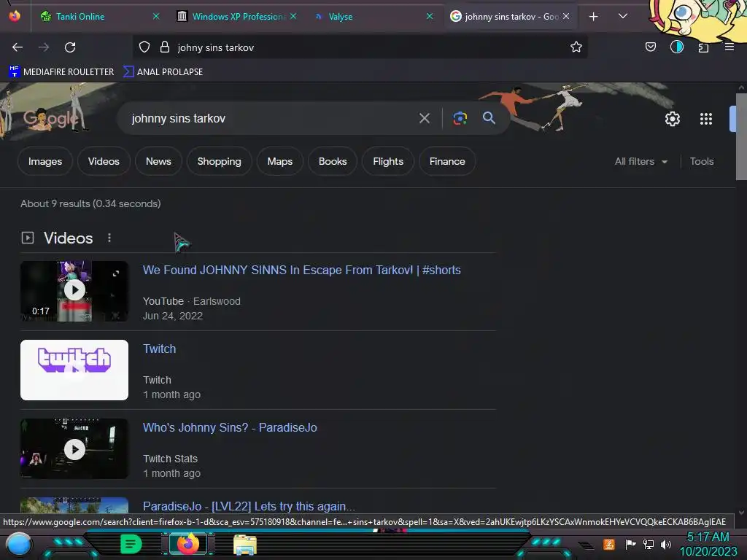Click the site security padlock icon
Screen dimensions: 747x560
tap(165, 47)
